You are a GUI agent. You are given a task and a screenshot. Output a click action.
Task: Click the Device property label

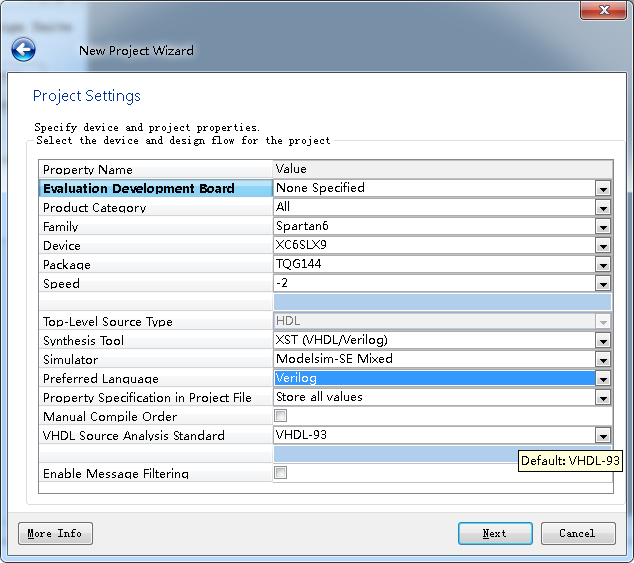[x=62, y=246]
